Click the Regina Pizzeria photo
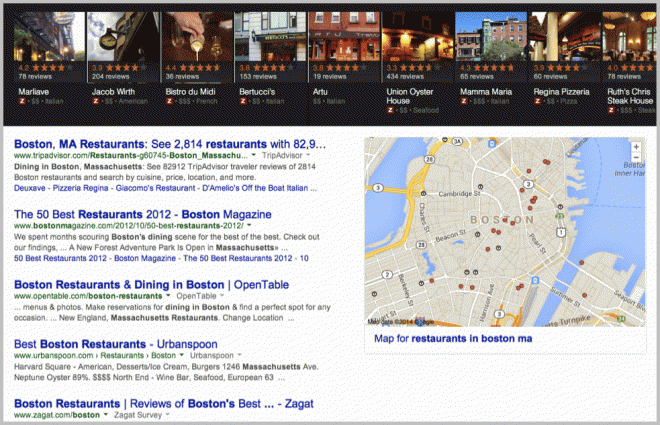Screen dimensions: 660x425 565,37
